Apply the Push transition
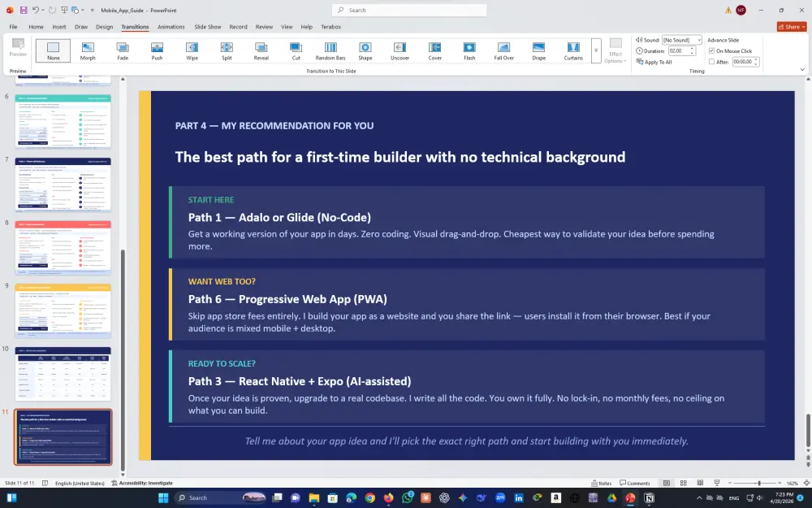 157,50
